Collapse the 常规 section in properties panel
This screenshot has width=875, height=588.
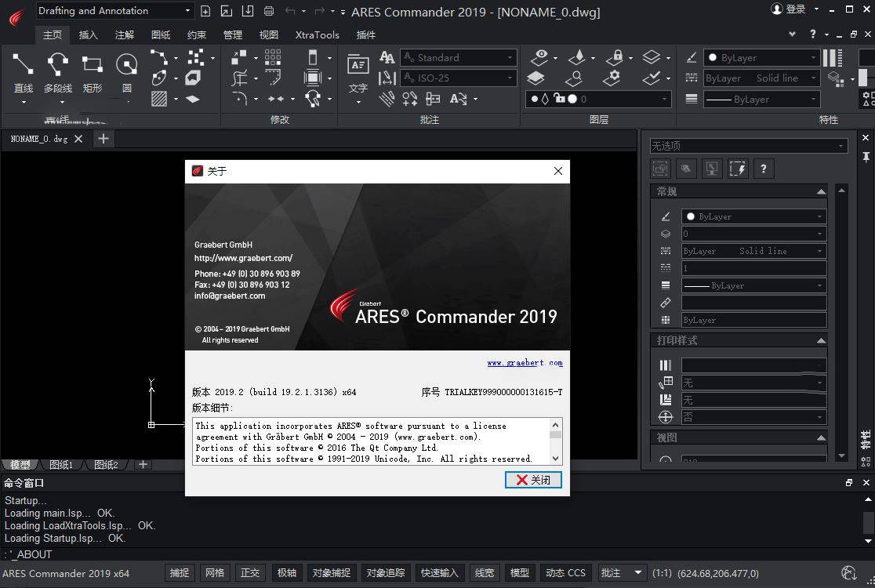point(820,191)
